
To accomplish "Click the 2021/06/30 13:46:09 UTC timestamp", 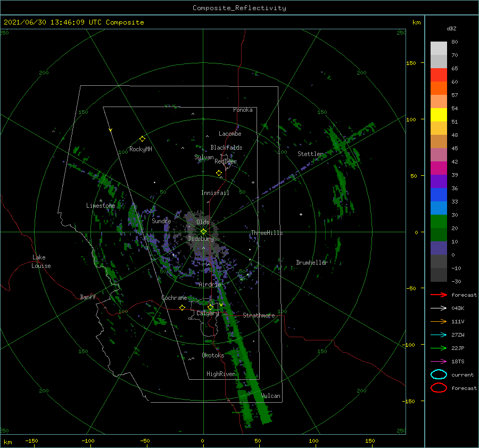I will 52,22.
